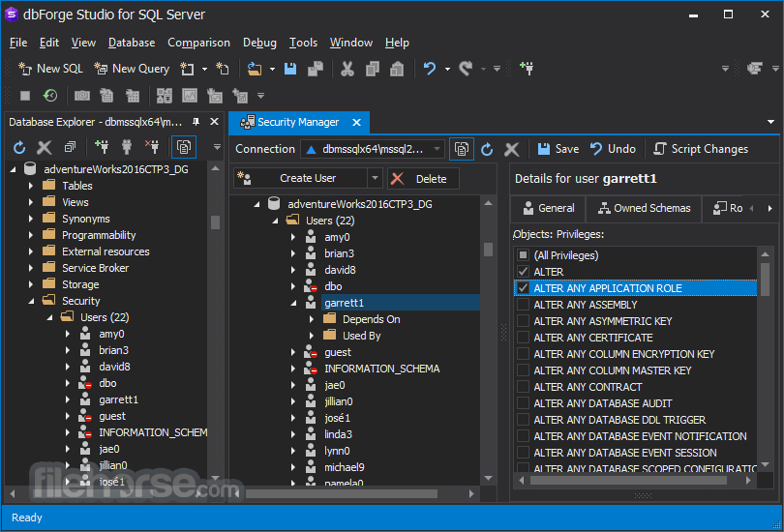Click the Save All icon in main toolbar
This screenshot has height=532, width=784.
tap(315, 69)
